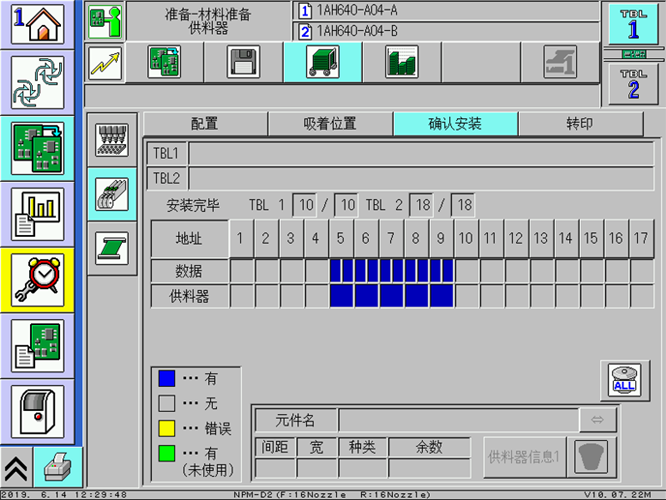Select empty 数据 cell under address 2

pyautogui.click(x=267, y=271)
